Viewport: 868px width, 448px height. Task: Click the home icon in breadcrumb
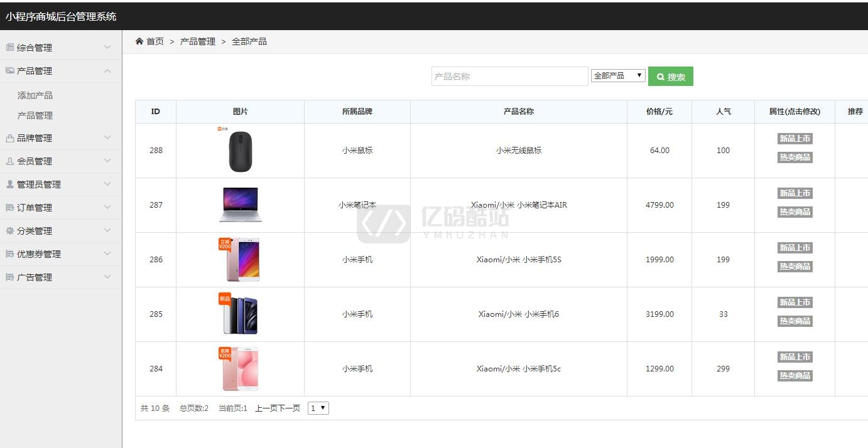(x=139, y=41)
